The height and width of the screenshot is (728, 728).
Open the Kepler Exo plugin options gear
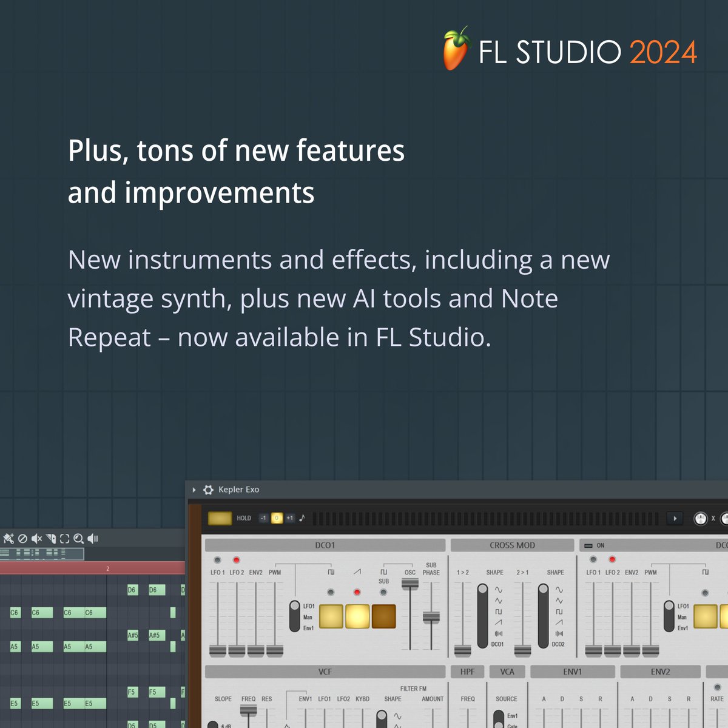208,490
